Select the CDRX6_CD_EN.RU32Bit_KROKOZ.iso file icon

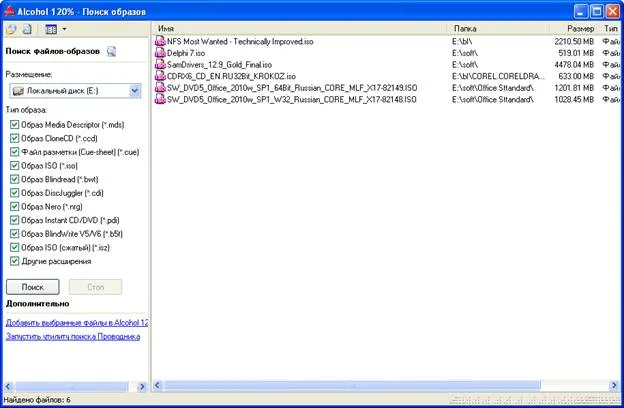point(160,76)
